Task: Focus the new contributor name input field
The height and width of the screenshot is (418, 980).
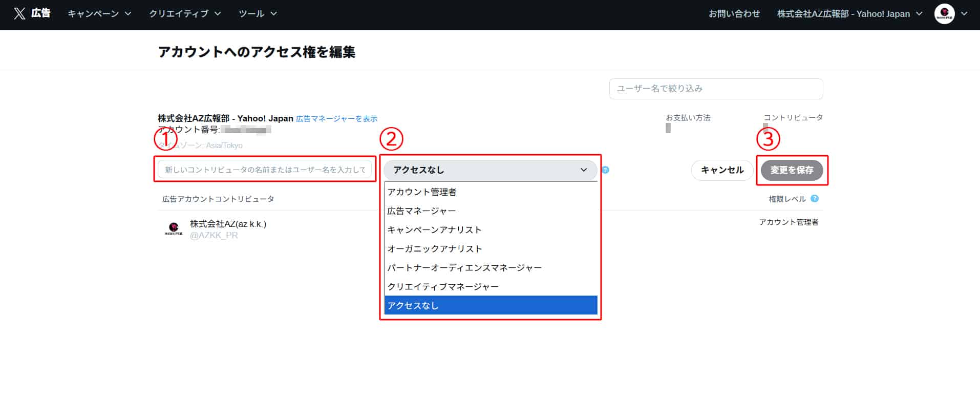Action: coord(265,170)
